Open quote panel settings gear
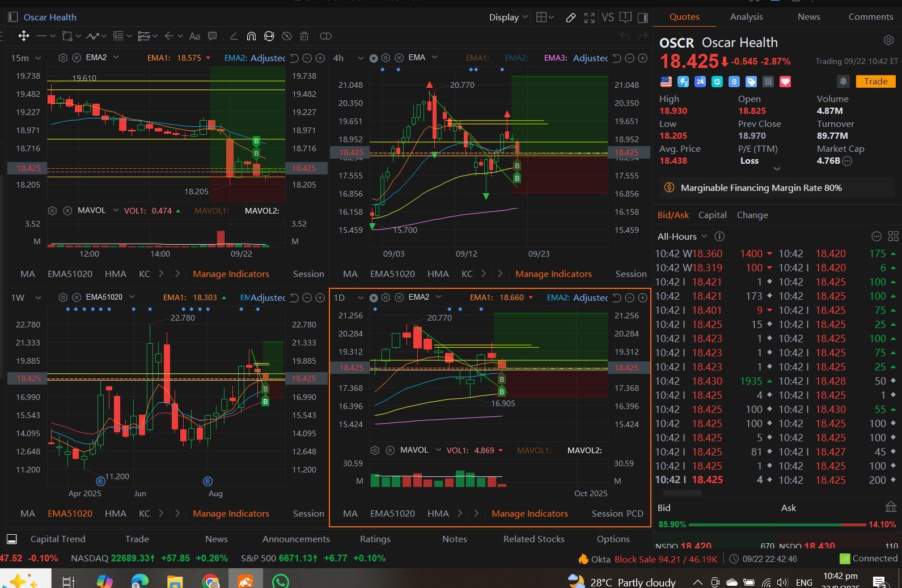902x588 pixels. point(888,40)
